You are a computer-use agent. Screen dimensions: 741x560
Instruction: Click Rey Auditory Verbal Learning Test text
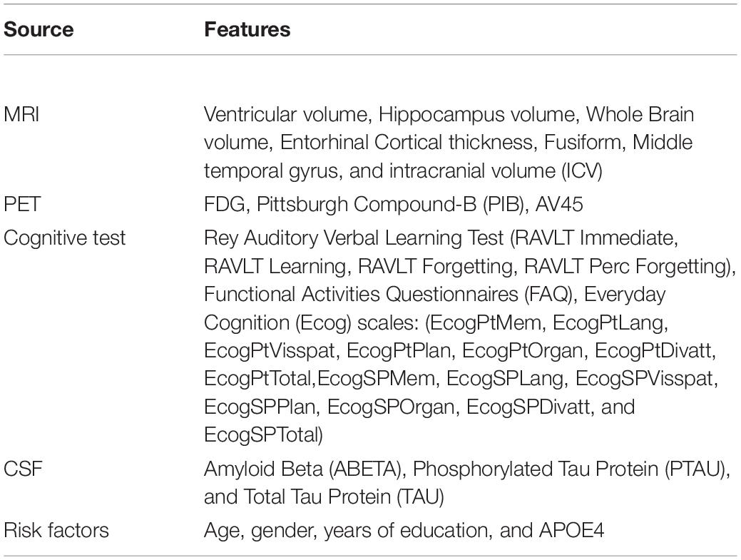(x=354, y=238)
